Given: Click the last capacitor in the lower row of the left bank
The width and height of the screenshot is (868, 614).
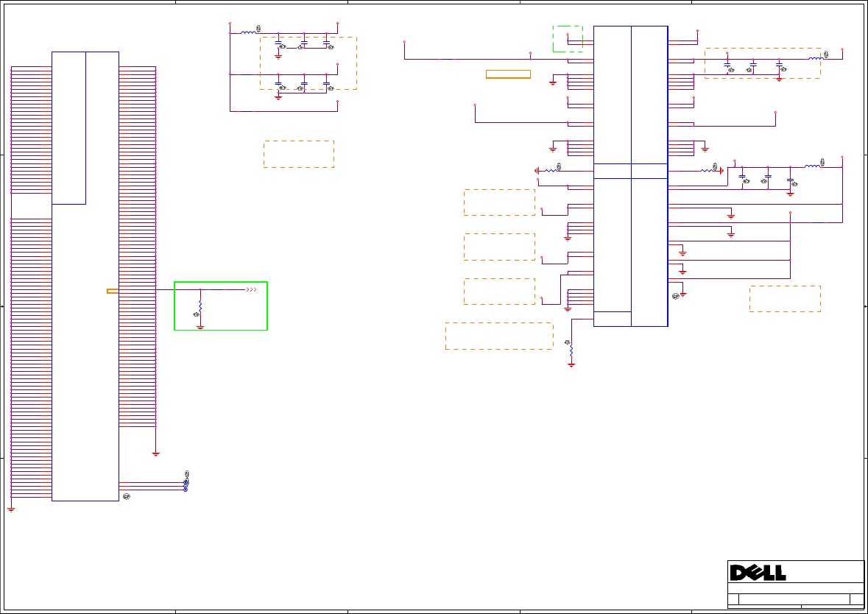Looking at the screenshot, I should tap(326, 84).
